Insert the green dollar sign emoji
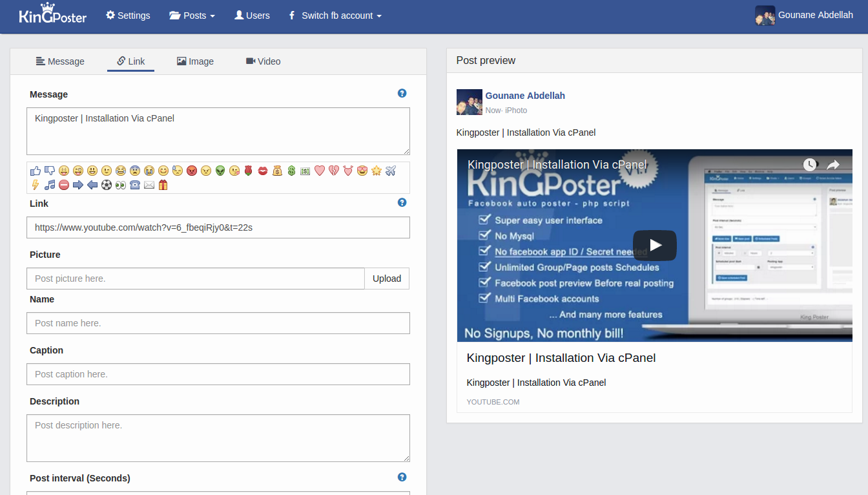Viewport: 868px width, 495px height. click(x=291, y=171)
